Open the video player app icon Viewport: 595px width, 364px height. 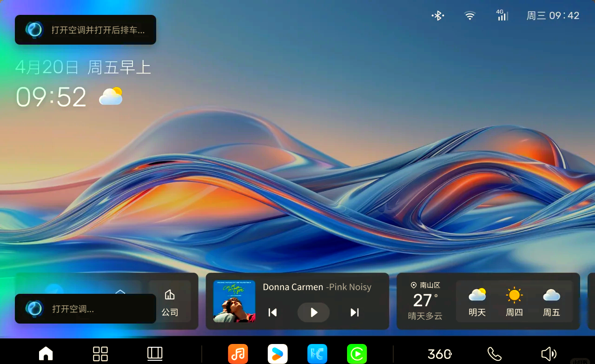[278, 354]
